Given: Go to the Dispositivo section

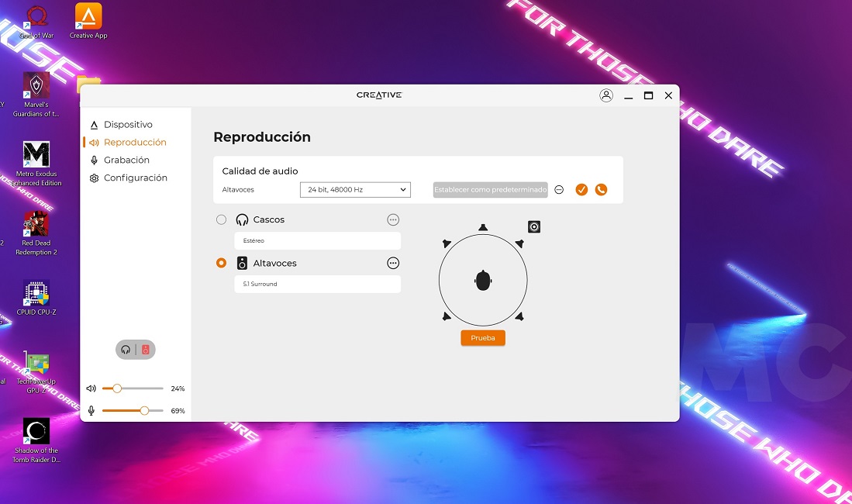Looking at the screenshot, I should click(128, 124).
